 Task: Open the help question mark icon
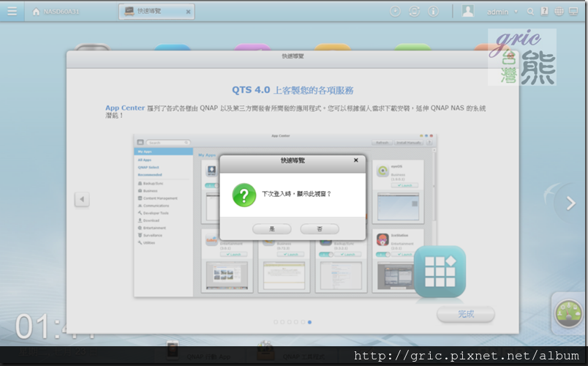click(544, 11)
